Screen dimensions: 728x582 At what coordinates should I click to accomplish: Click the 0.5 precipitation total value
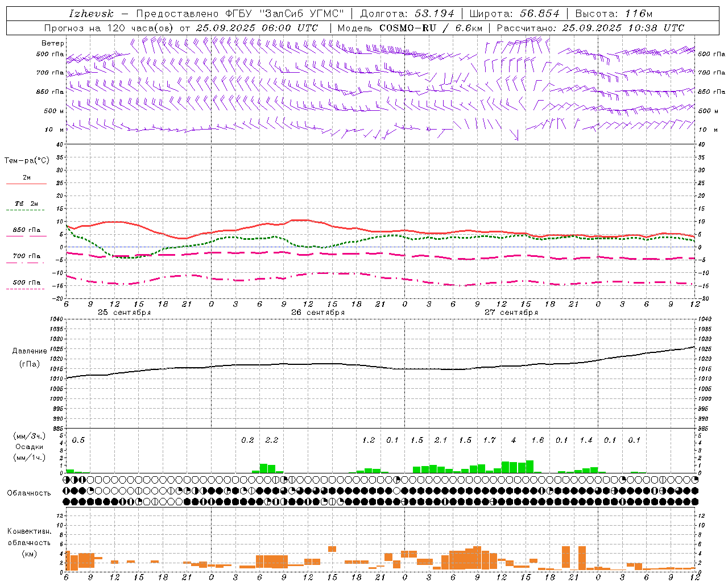(x=78, y=440)
